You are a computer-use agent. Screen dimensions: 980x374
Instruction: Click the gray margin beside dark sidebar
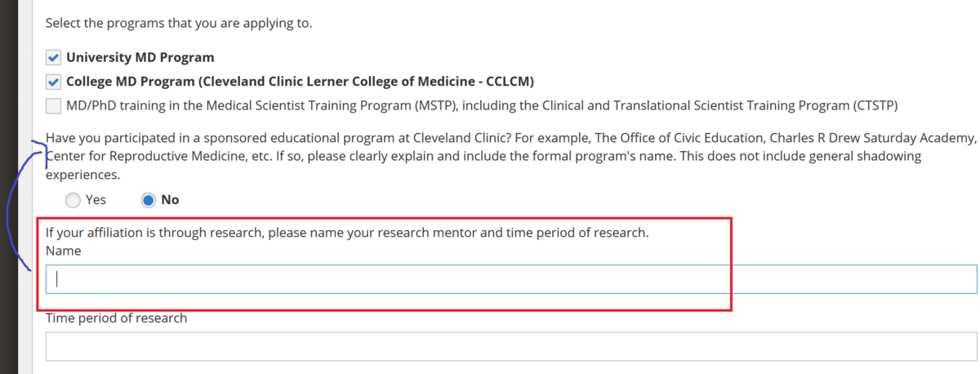point(24,187)
